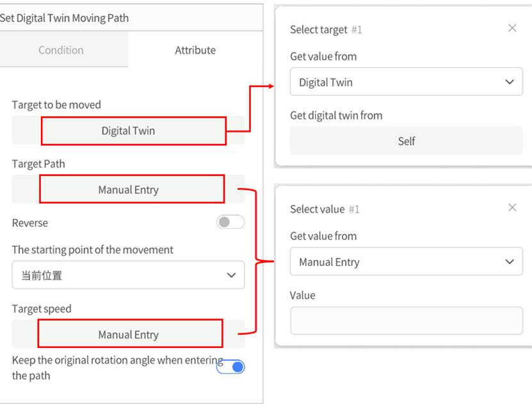
Task: Toggle the Reverse switch
Action: [x=230, y=223]
